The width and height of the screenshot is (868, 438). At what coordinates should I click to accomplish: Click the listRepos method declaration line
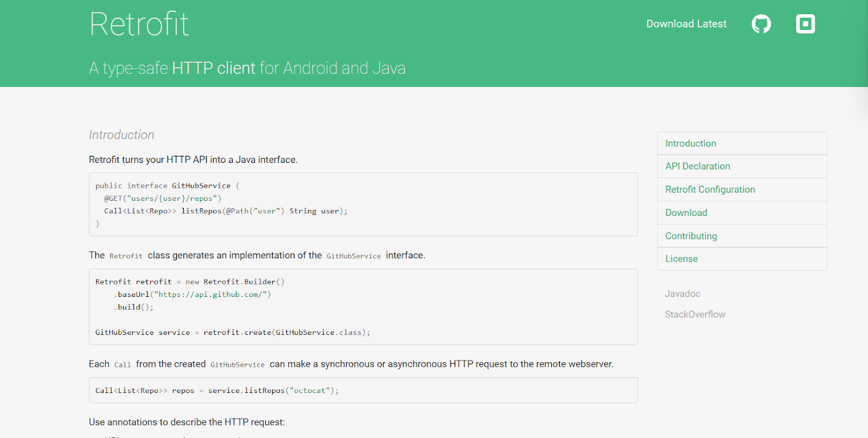click(x=226, y=211)
